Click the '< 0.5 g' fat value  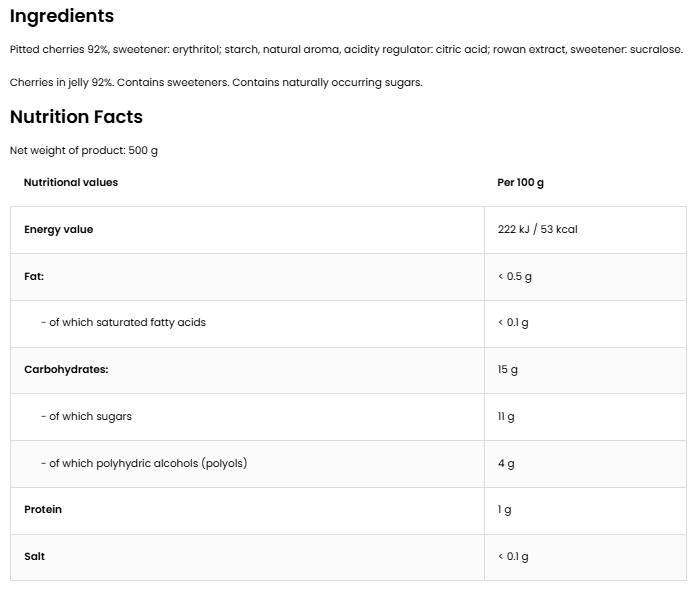(x=514, y=276)
